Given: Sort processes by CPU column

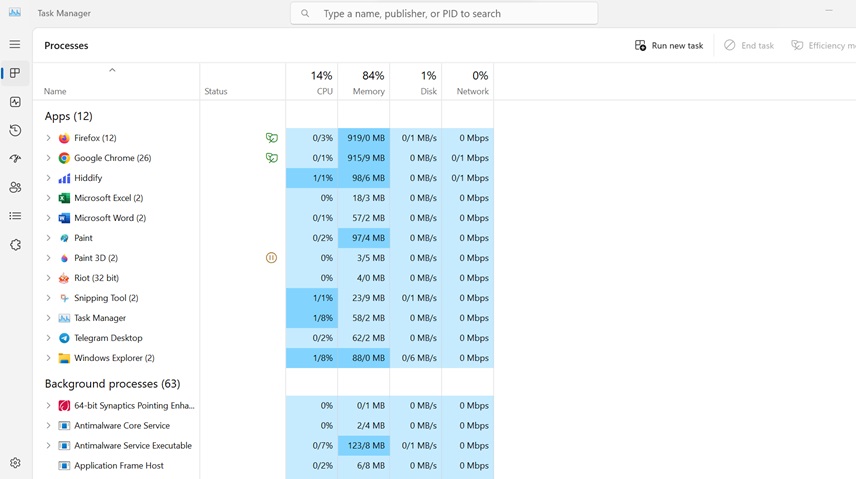Looking at the screenshot, I should 312,82.
